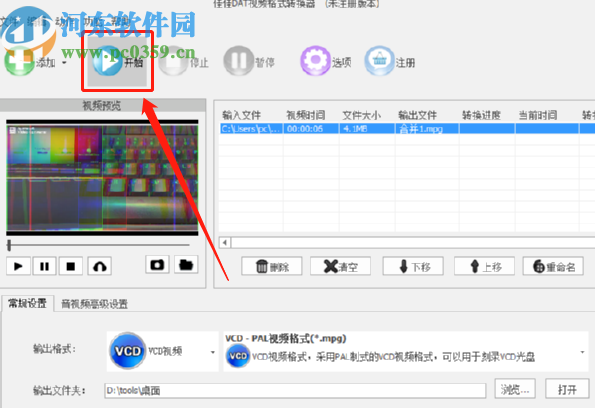Click the preview seek slider handle

click(9, 245)
